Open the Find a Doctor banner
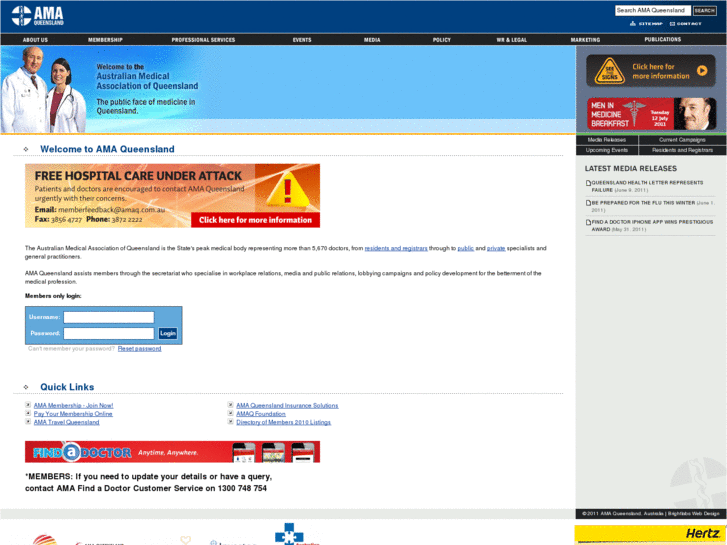The height and width of the screenshot is (545, 727). click(x=172, y=452)
